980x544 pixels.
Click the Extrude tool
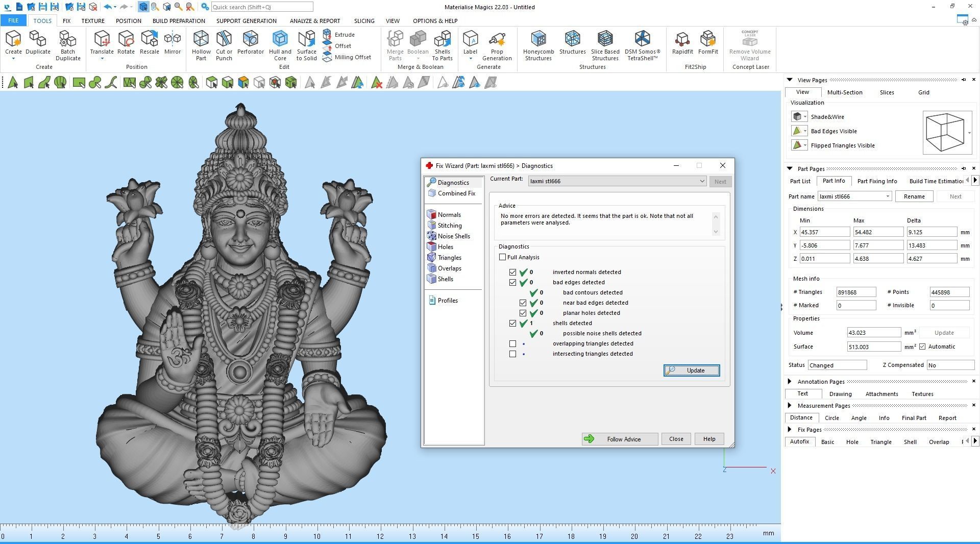[x=339, y=35]
